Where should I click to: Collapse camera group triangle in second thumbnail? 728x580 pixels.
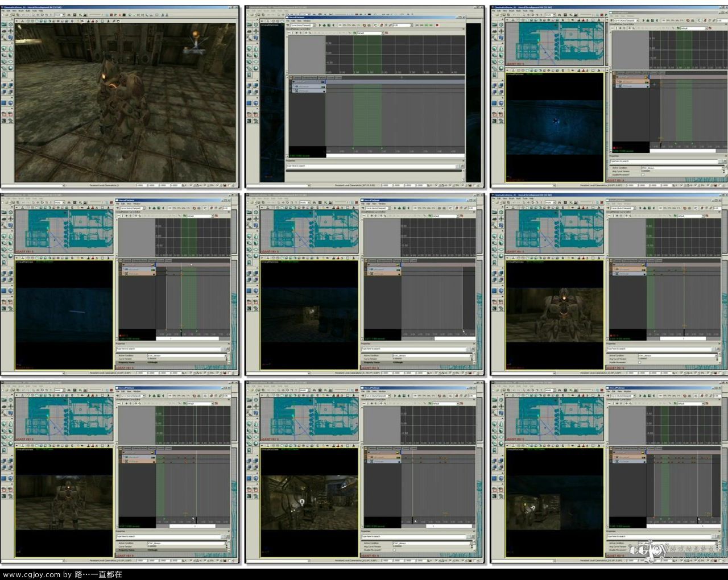(293, 82)
